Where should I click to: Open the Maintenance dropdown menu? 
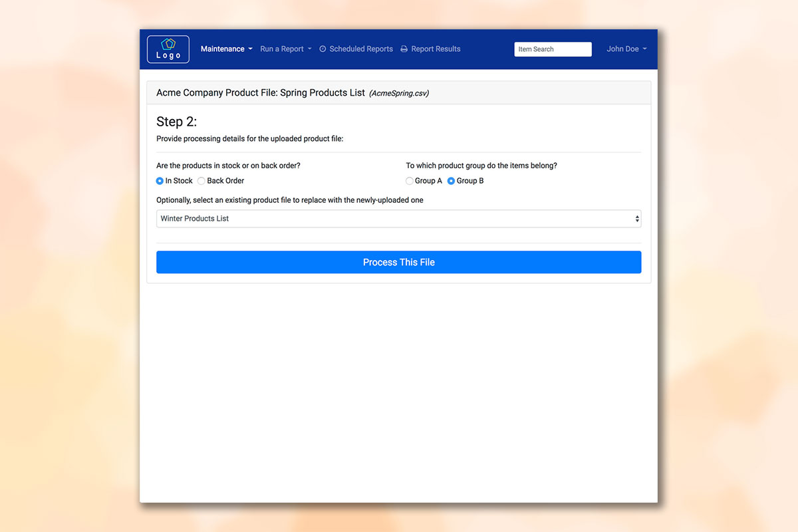pyautogui.click(x=227, y=49)
